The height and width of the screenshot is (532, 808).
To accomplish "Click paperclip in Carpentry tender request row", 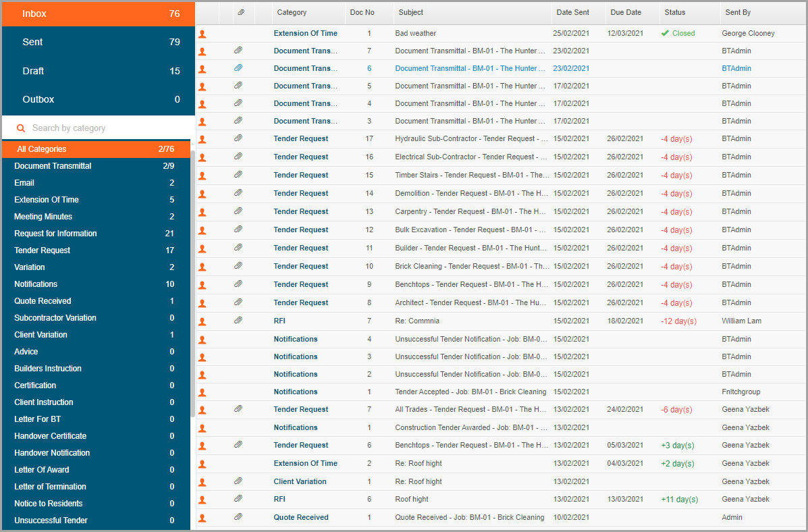I will 238,211.
